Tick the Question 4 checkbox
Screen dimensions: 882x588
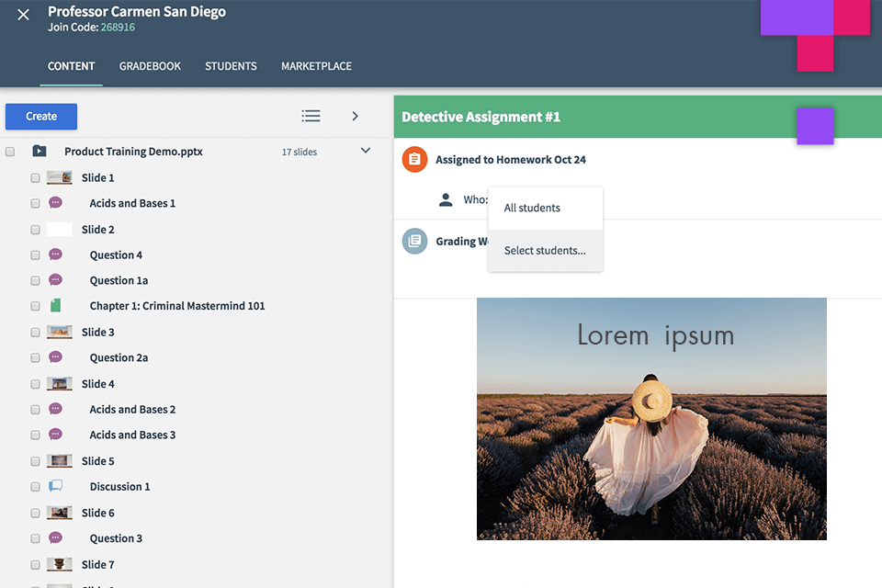(x=36, y=255)
